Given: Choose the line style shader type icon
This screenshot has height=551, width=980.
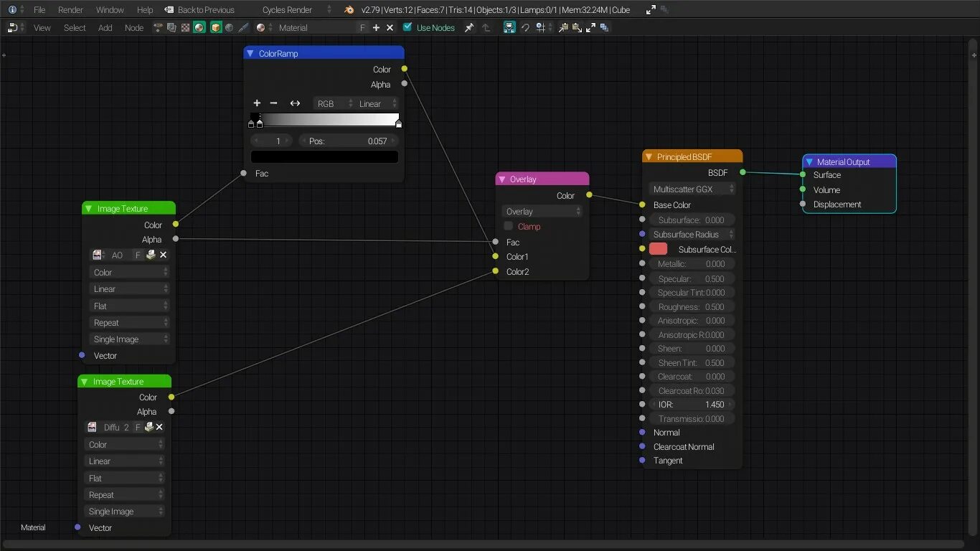Looking at the screenshot, I should [243, 28].
